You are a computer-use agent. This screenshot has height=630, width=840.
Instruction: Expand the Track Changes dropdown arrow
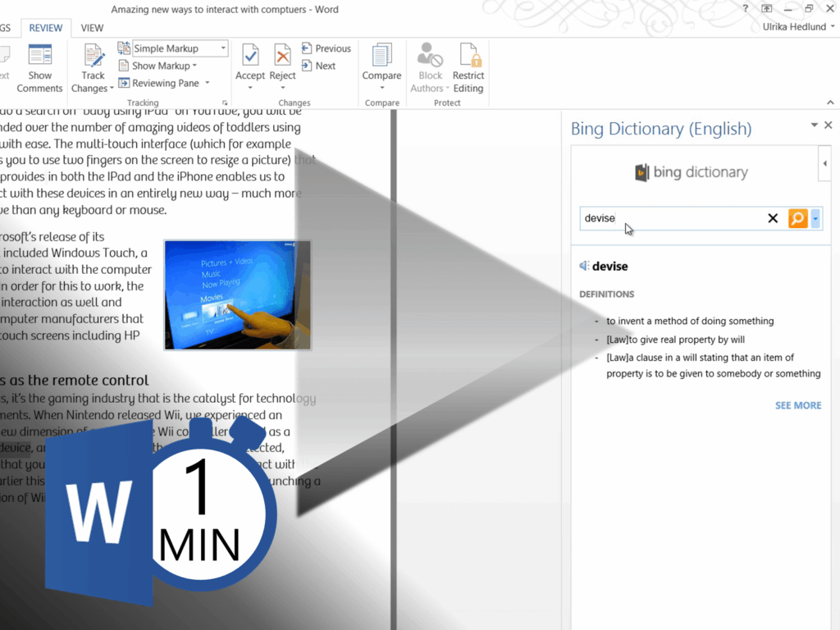coord(112,89)
